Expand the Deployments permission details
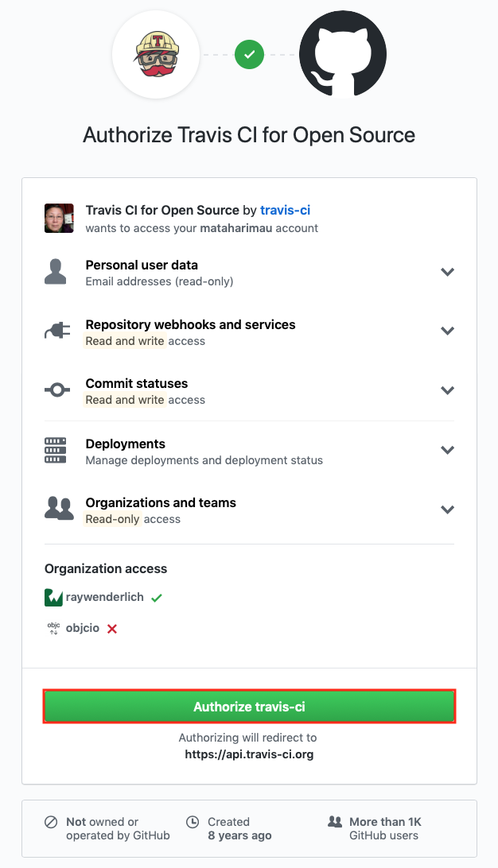Viewport: 498px width, 868px height. (447, 450)
